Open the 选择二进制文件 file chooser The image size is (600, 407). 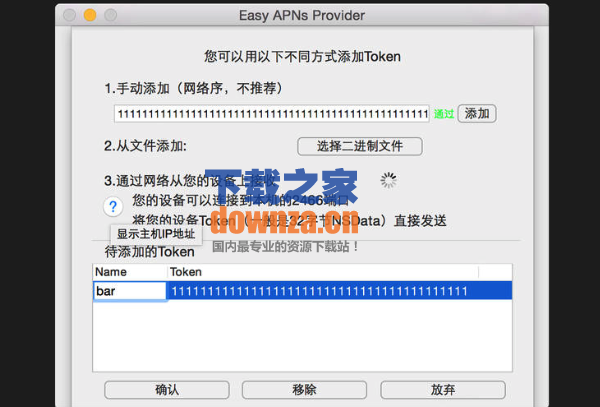[x=360, y=146]
